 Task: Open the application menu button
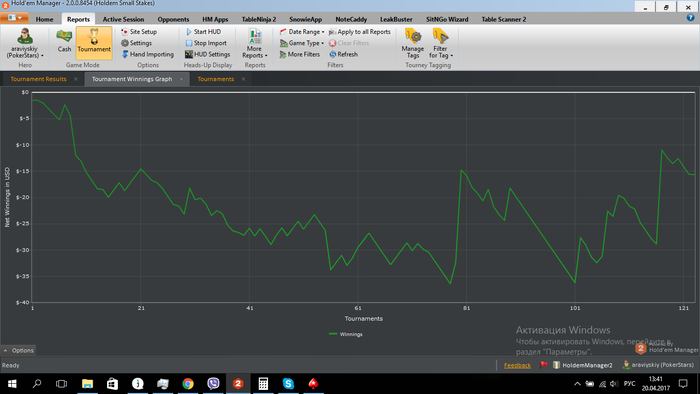pos(14,18)
